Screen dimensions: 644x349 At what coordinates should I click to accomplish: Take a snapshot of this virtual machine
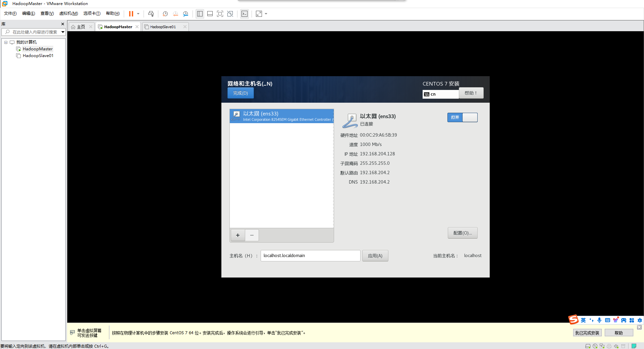[x=165, y=14]
